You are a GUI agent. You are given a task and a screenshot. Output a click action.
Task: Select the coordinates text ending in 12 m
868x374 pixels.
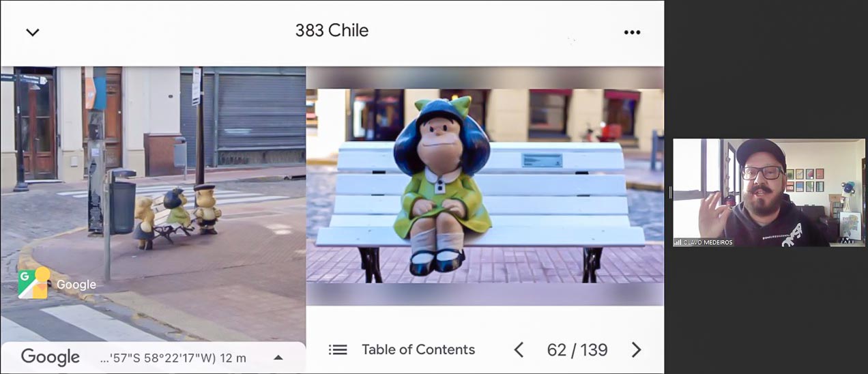coord(173,358)
